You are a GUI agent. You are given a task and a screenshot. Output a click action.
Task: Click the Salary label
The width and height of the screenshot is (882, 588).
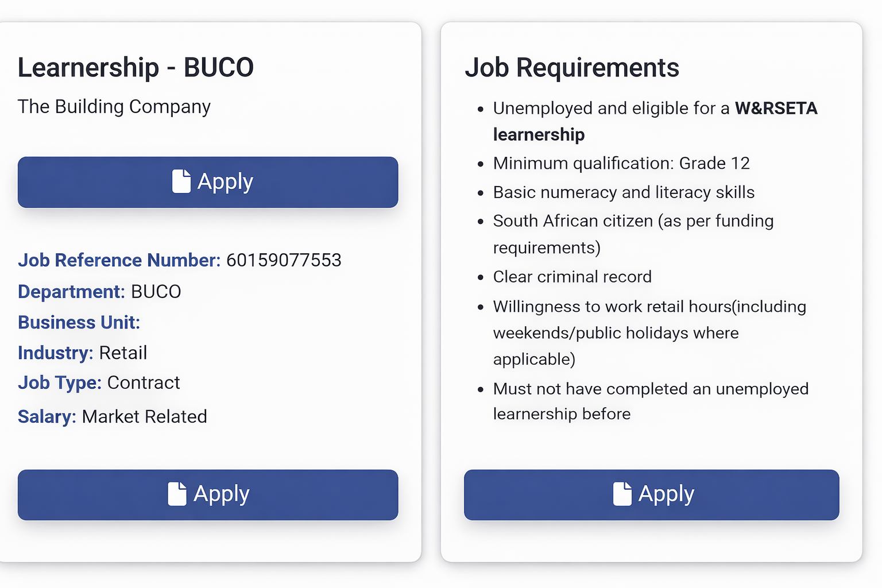click(x=47, y=416)
